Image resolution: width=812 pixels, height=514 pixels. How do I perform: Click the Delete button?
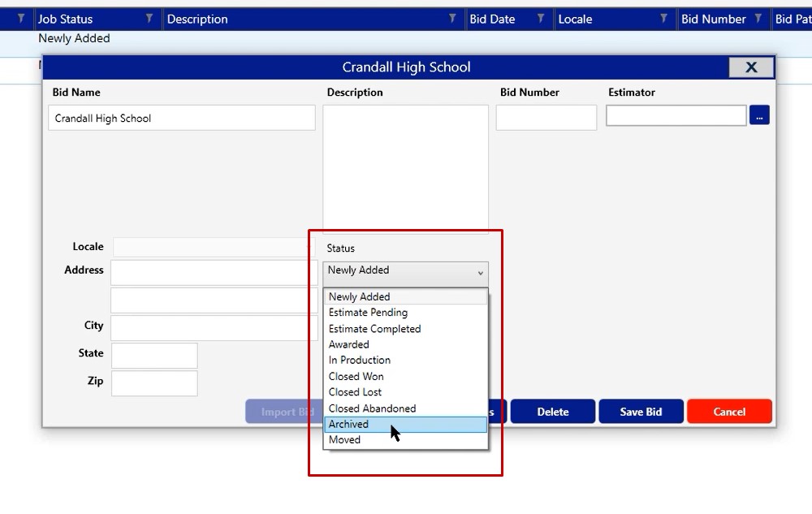tap(552, 412)
